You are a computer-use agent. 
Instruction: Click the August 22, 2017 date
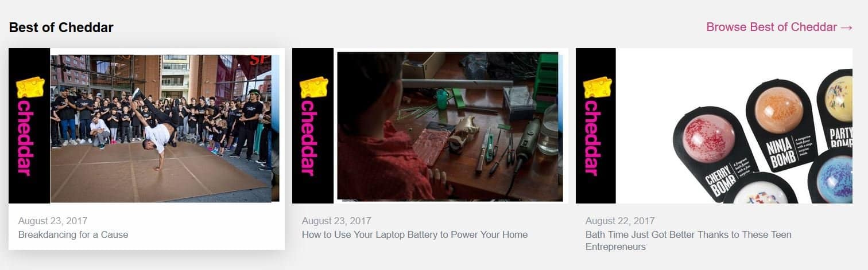click(620, 221)
